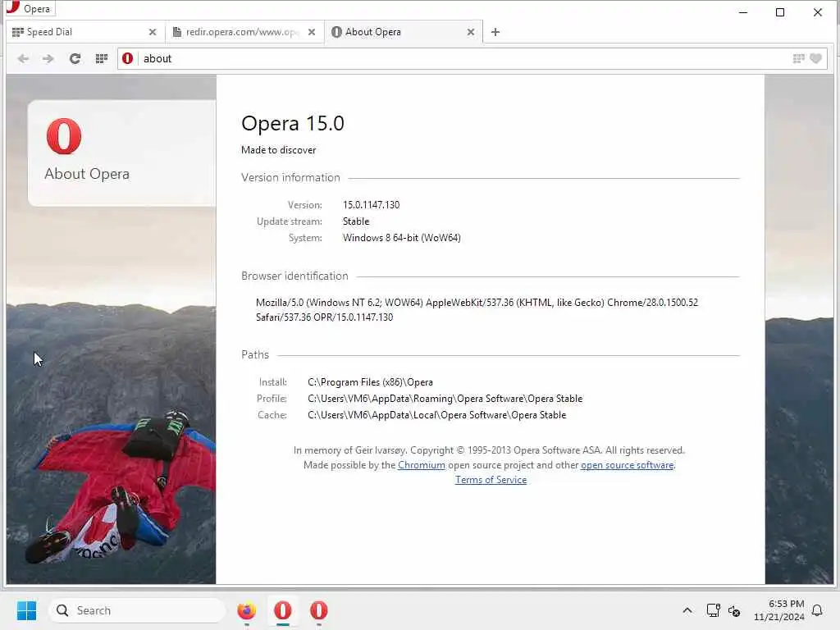Open the notifications bell icon

click(817, 610)
